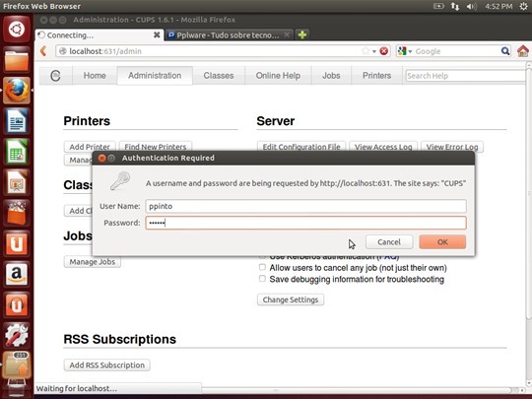The height and width of the screenshot is (399, 532).
Task: Launch LibreOffice Calc from dock
Action: (17, 152)
